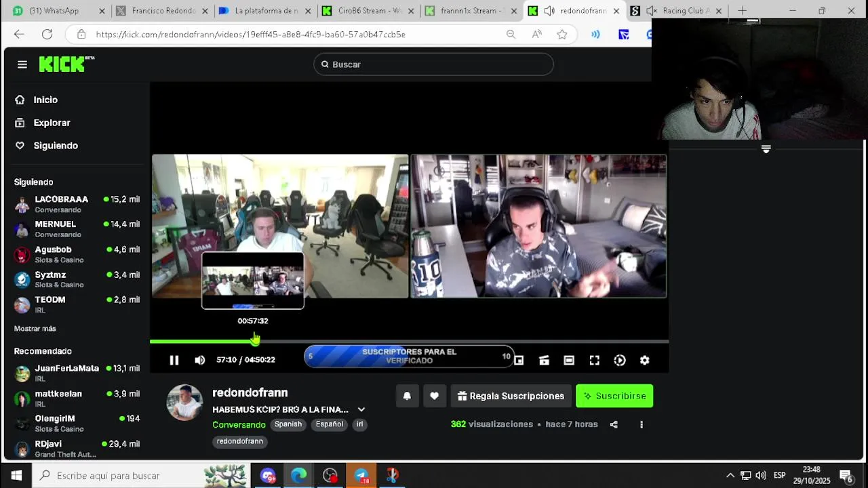Select the irl tag
Viewport: 868px width, 488px height.
pyautogui.click(x=360, y=424)
